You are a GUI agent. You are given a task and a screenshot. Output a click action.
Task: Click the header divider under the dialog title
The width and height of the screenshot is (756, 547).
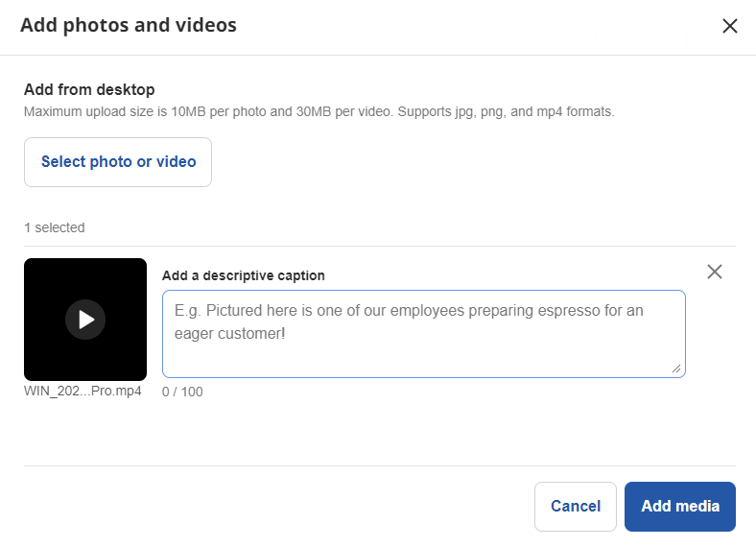point(378,55)
